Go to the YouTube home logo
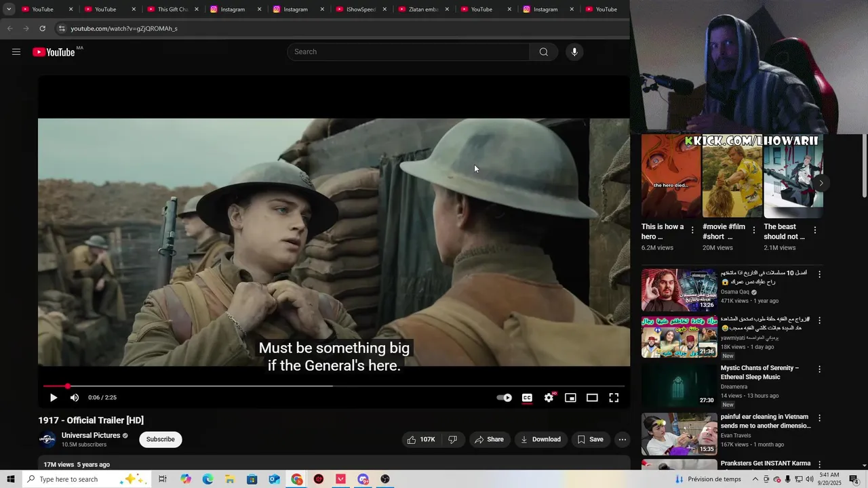This screenshot has width=868, height=488. (54, 52)
